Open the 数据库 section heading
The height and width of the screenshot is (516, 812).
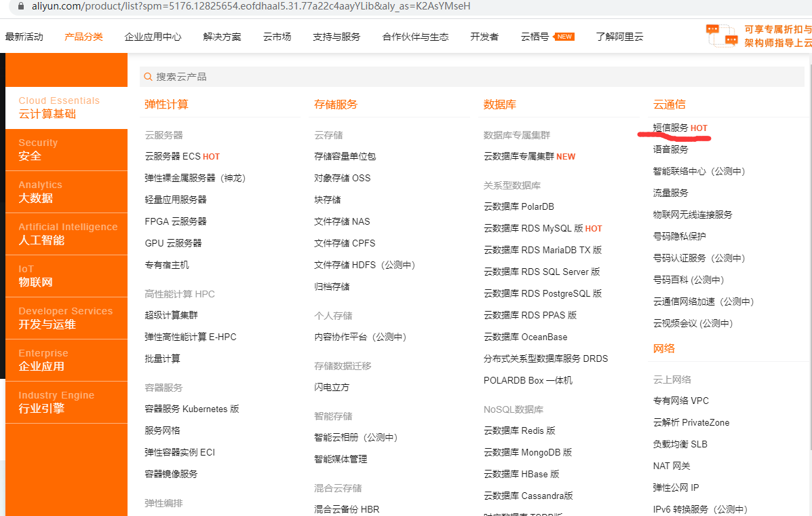500,104
